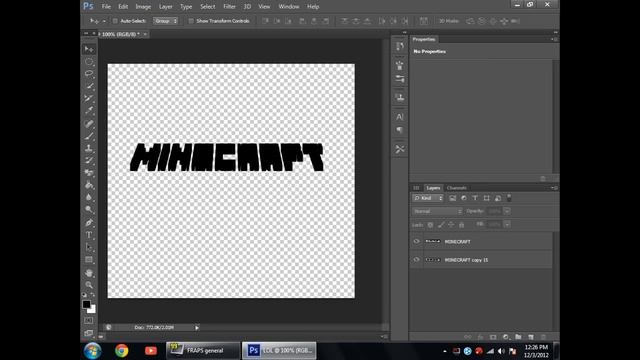Viewport: 640px width, 360px height.
Task: Toggle the Auto-Select checkbox
Action: coord(115,21)
